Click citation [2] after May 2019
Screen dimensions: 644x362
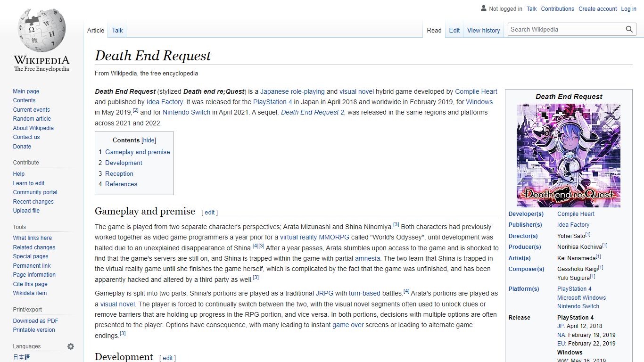coord(135,110)
